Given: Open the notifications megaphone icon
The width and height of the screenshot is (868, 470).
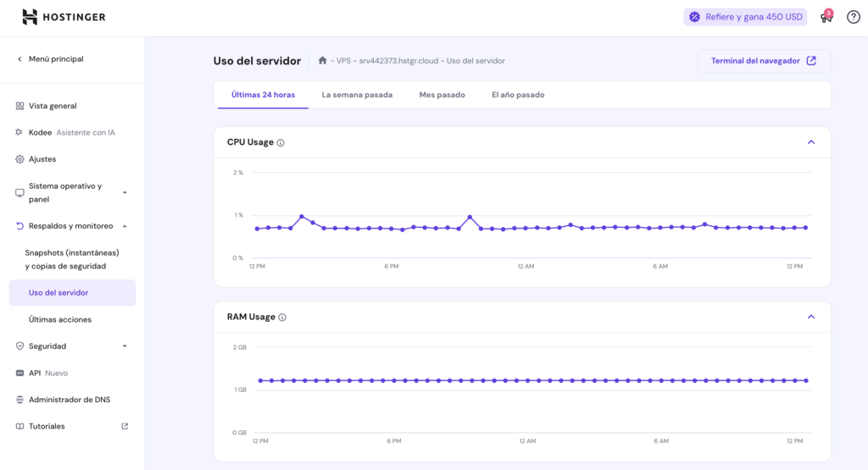Looking at the screenshot, I should [x=826, y=17].
